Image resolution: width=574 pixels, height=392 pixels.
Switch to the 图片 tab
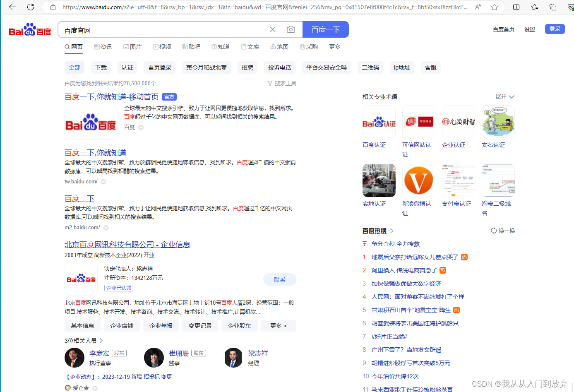tap(132, 47)
